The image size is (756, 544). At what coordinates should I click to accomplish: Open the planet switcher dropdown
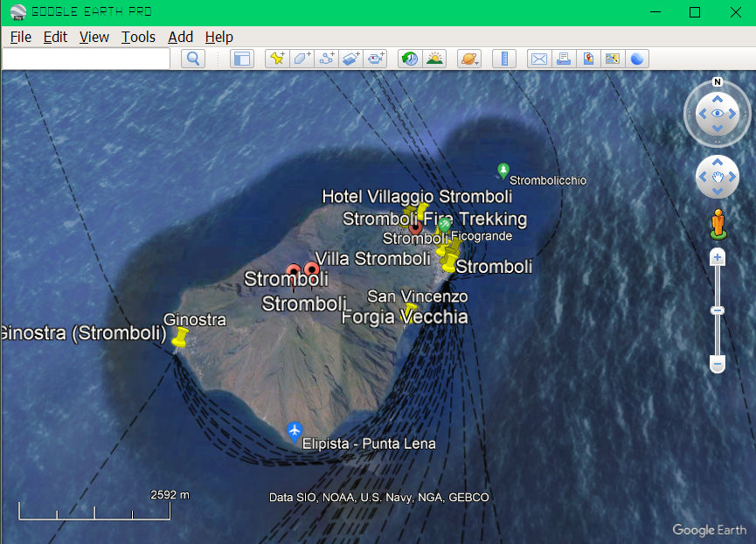click(x=469, y=59)
